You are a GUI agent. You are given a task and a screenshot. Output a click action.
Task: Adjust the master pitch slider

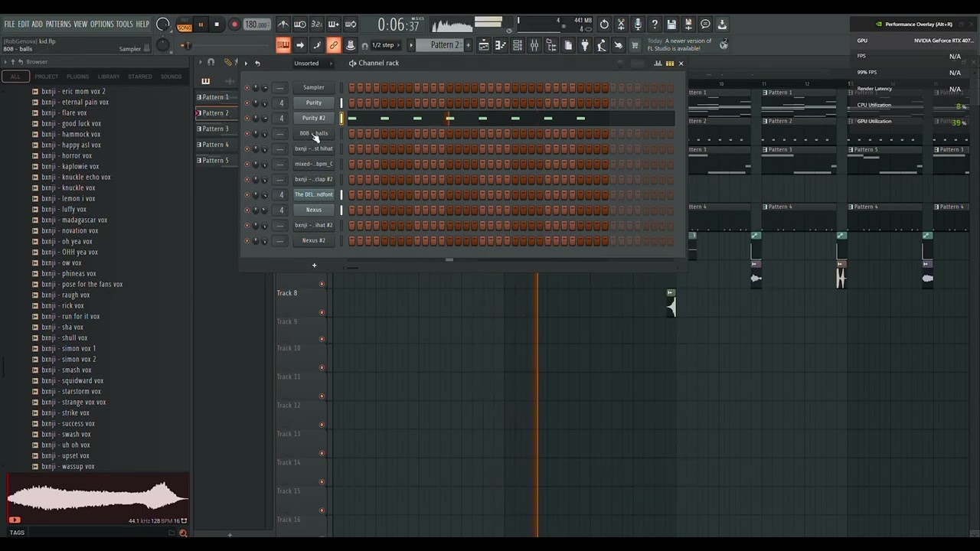click(187, 45)
